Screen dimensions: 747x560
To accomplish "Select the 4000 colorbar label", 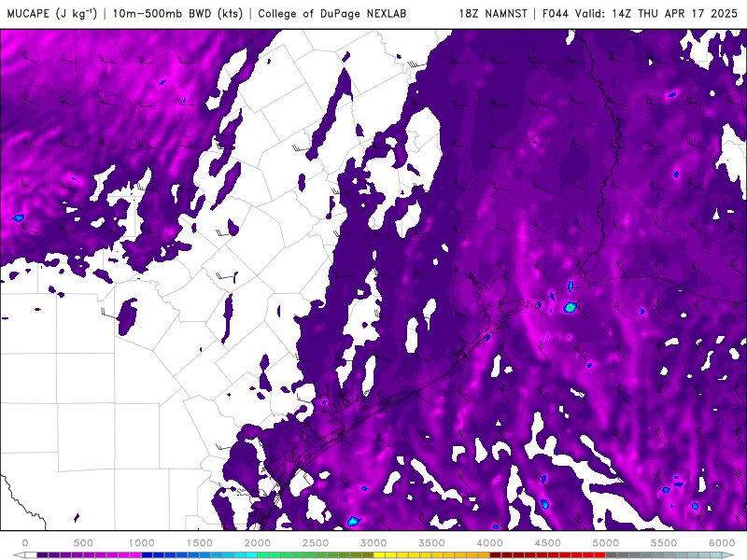I will (489, 543).
